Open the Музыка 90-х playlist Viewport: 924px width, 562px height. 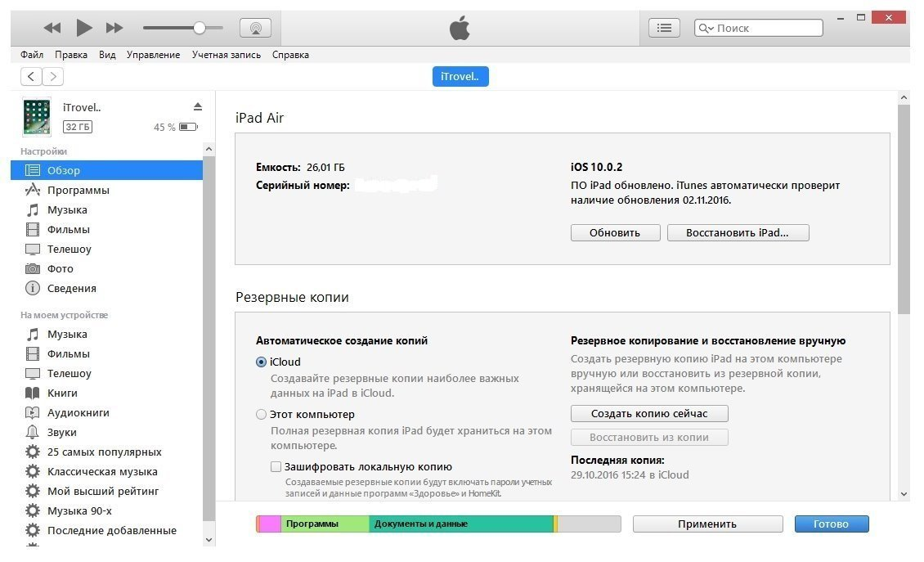(106, 510)
